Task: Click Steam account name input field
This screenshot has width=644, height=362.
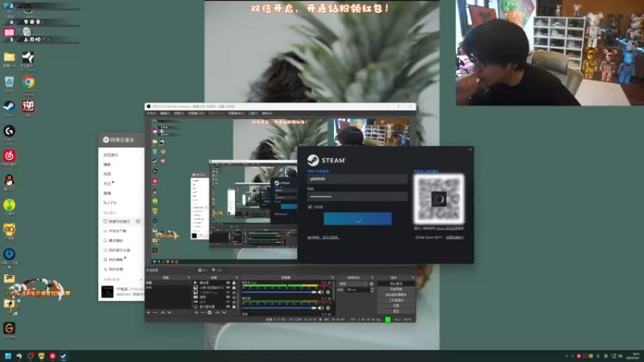Action: (357, 179)
